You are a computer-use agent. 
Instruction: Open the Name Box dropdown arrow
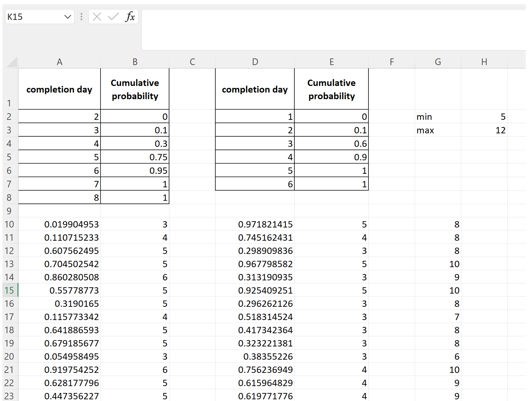point(68,17)
